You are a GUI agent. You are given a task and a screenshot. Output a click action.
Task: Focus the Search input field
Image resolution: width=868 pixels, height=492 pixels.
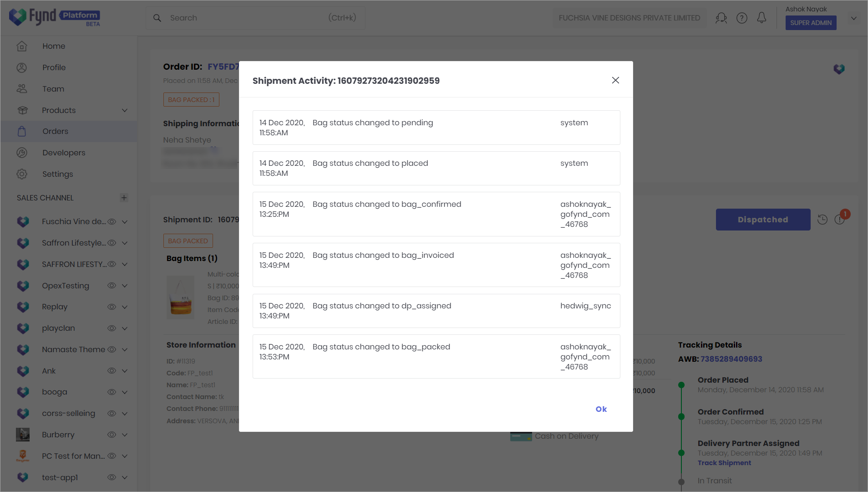click(255, 18)
